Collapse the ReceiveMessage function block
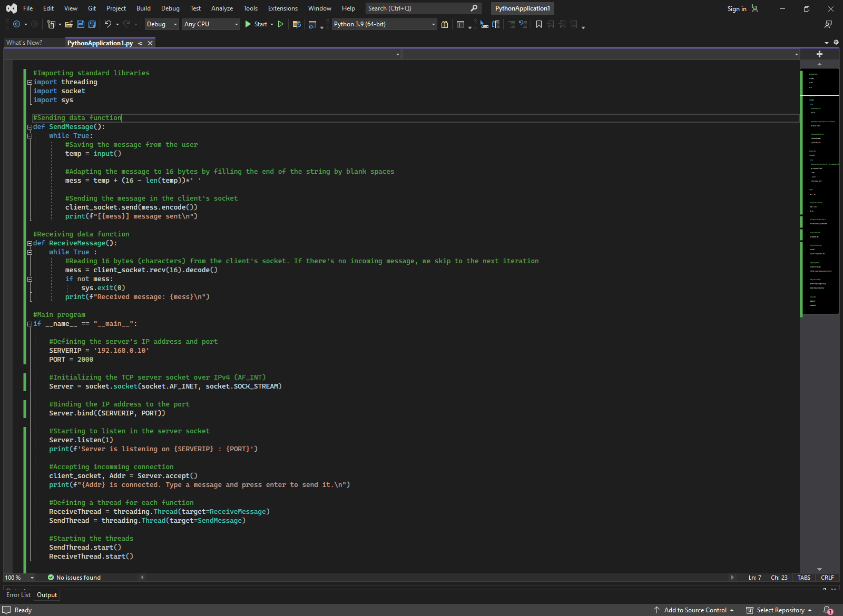 [30, 243]
